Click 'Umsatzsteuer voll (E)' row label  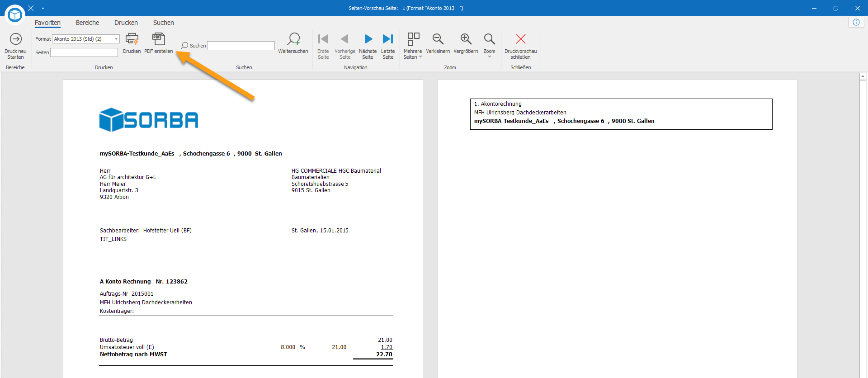(x=127, y=347)
